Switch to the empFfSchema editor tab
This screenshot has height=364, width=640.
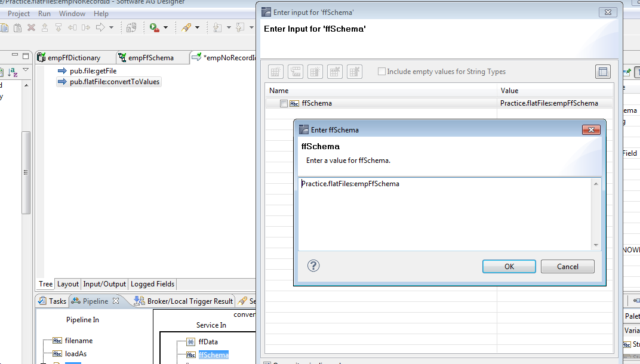coord(150,58)
